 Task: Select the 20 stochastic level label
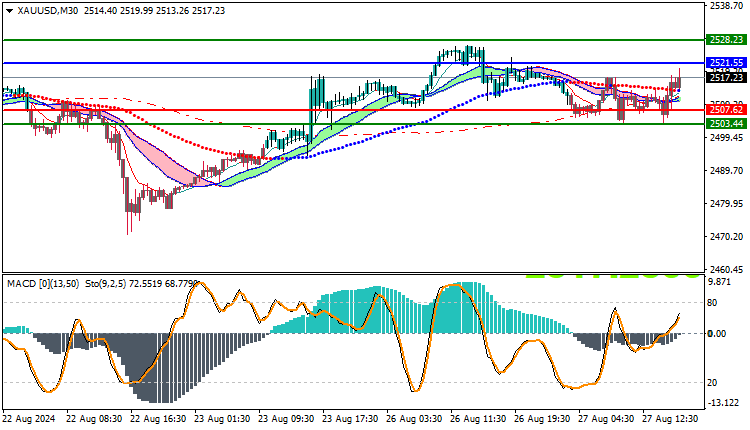pos(712,383)
